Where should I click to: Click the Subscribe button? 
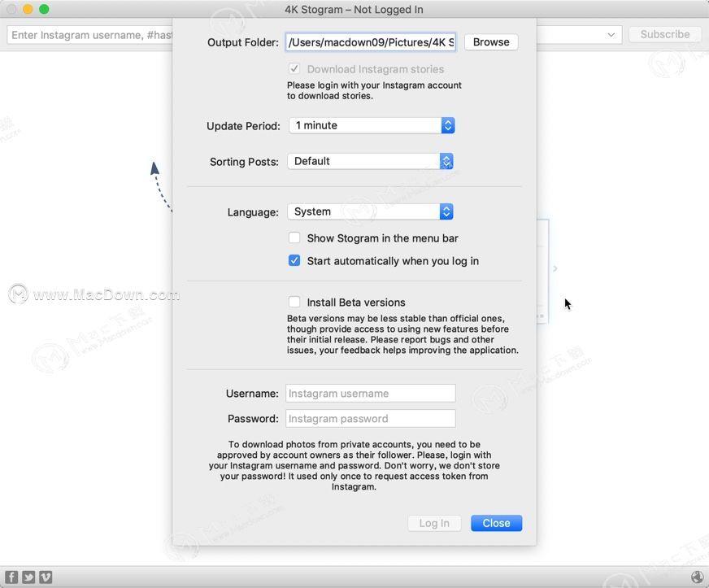[664, 34]
